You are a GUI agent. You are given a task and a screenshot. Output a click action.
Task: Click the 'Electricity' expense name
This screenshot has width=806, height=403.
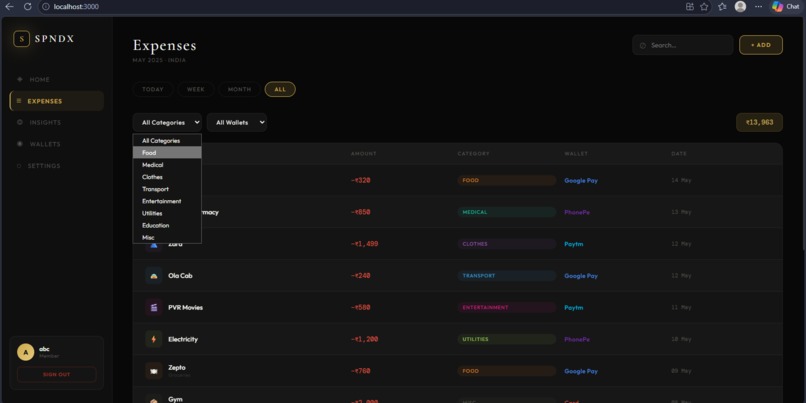(183, 339)
